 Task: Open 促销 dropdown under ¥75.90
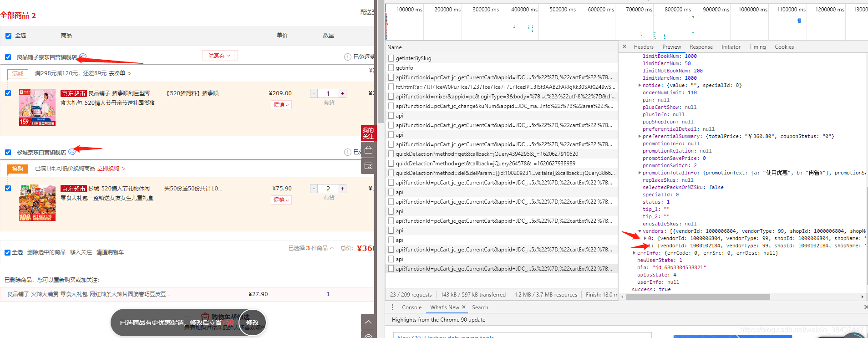tap(281, 200)
